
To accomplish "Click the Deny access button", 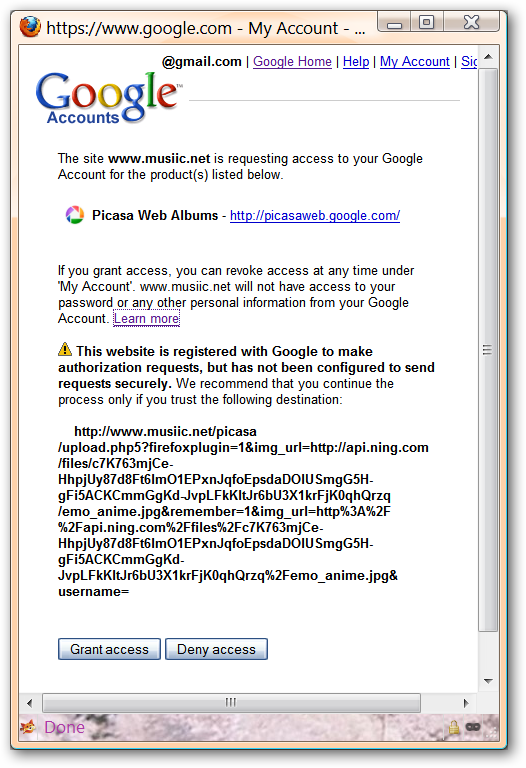I will click(x=216, y=649).
